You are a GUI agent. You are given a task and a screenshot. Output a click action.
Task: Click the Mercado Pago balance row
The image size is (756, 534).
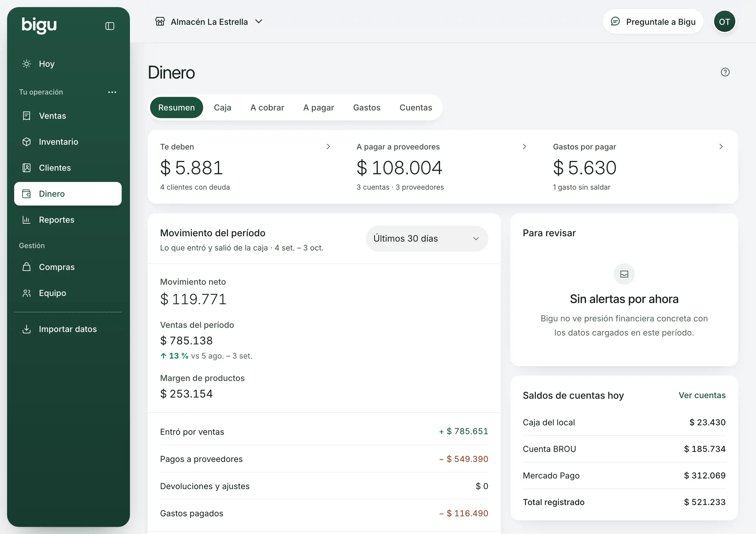pyautogui.click(x=624, y=476)
